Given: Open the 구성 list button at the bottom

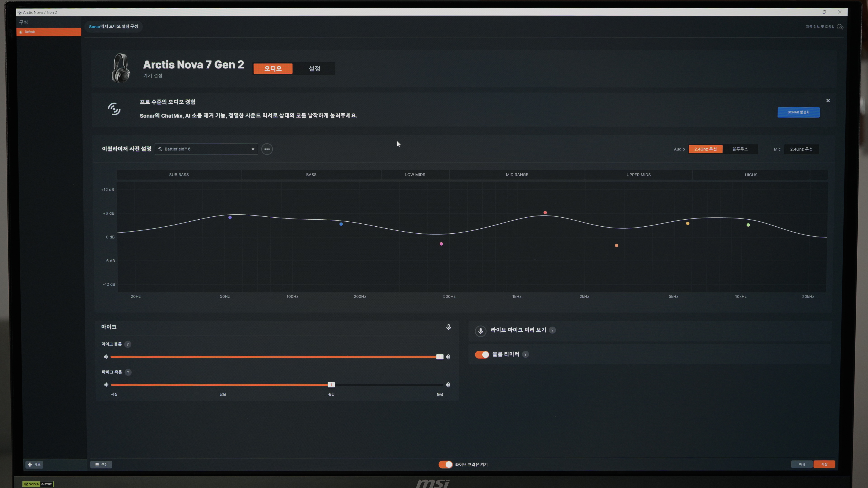Looking at the screenshot, I should click(x=101, y=465).
